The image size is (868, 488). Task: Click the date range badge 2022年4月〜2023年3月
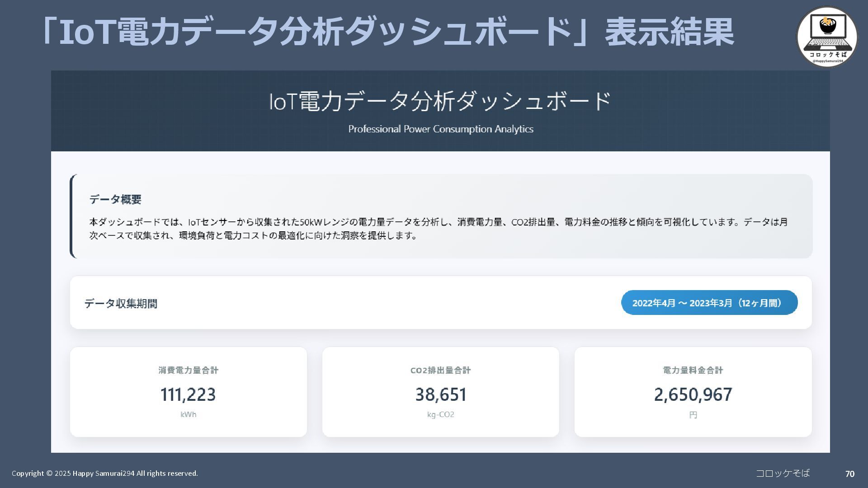(709, 303)
